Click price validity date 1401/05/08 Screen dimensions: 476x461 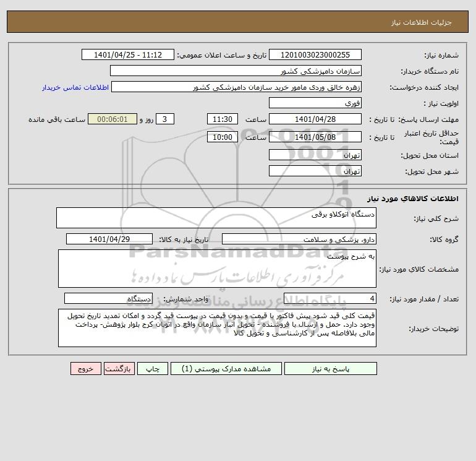coord(315,137)
